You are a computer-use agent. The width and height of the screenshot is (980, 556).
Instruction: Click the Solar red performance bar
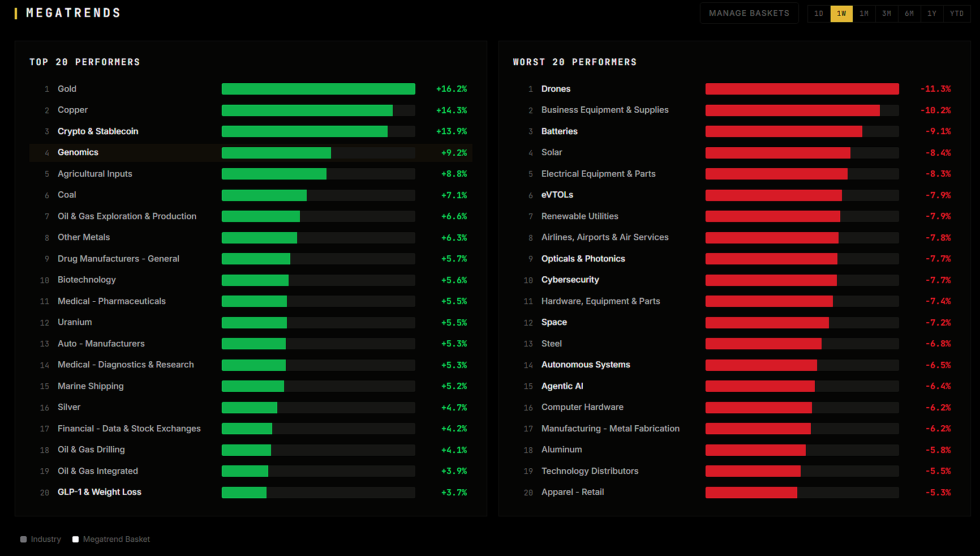tap(778, 153)
